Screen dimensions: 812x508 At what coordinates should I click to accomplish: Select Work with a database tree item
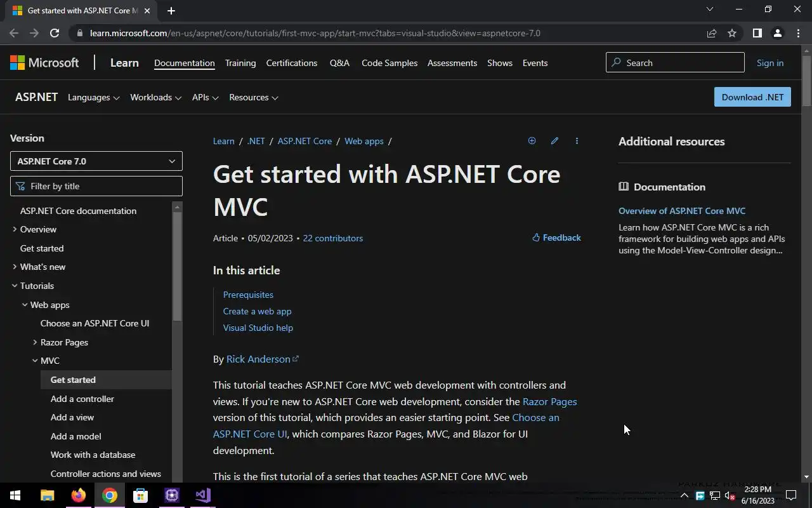pyautogui.click(x=93, y=455)
